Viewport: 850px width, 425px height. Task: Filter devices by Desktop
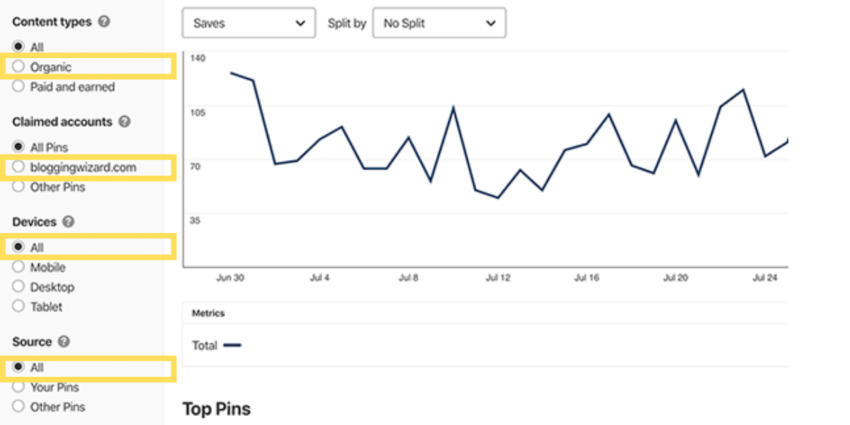tap(18, 287)
